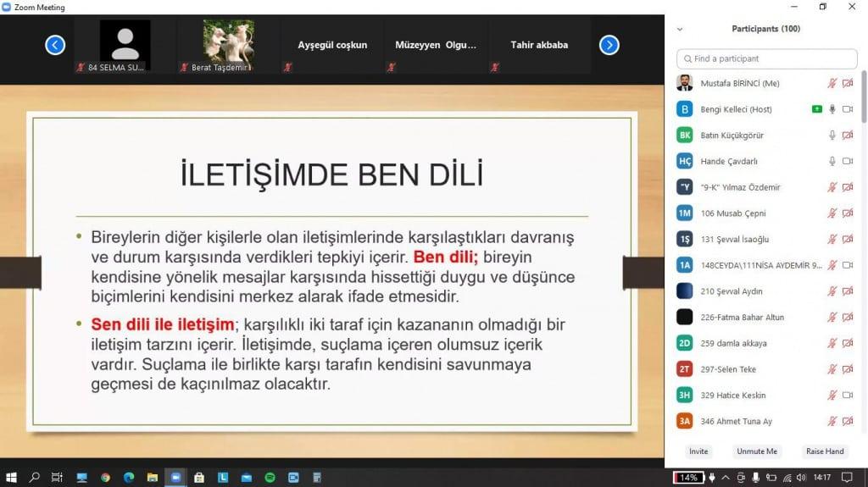Screen dimensions: 868x487
Task: Click the Find a participant search field
Action: 766,58
